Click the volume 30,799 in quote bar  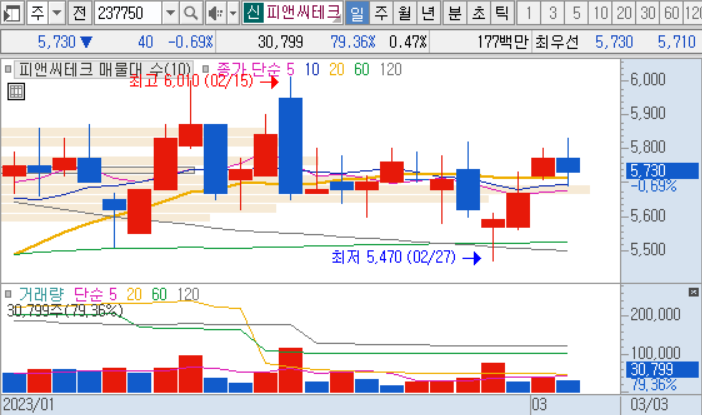click(281, 42)
